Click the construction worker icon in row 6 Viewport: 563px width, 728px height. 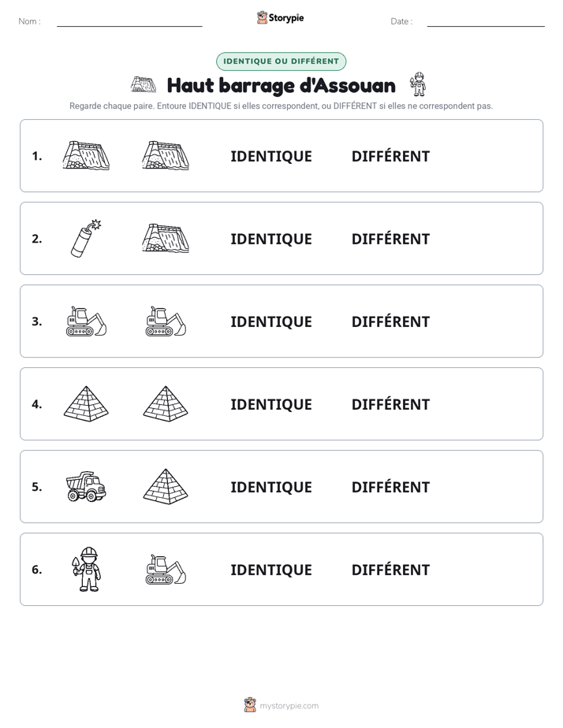point(86,569)
